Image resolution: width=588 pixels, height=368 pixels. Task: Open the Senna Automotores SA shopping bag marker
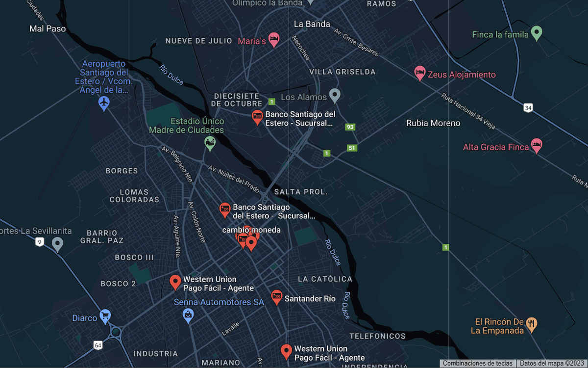[188, 315]
